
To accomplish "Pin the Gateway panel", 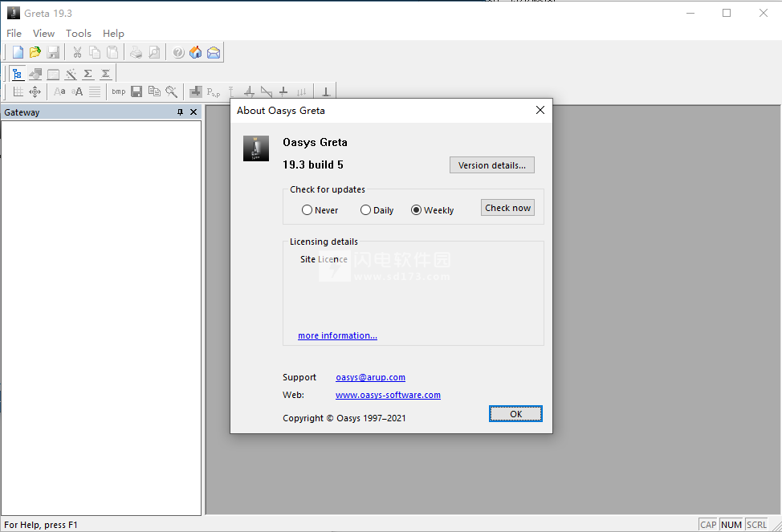I will 180,112.
